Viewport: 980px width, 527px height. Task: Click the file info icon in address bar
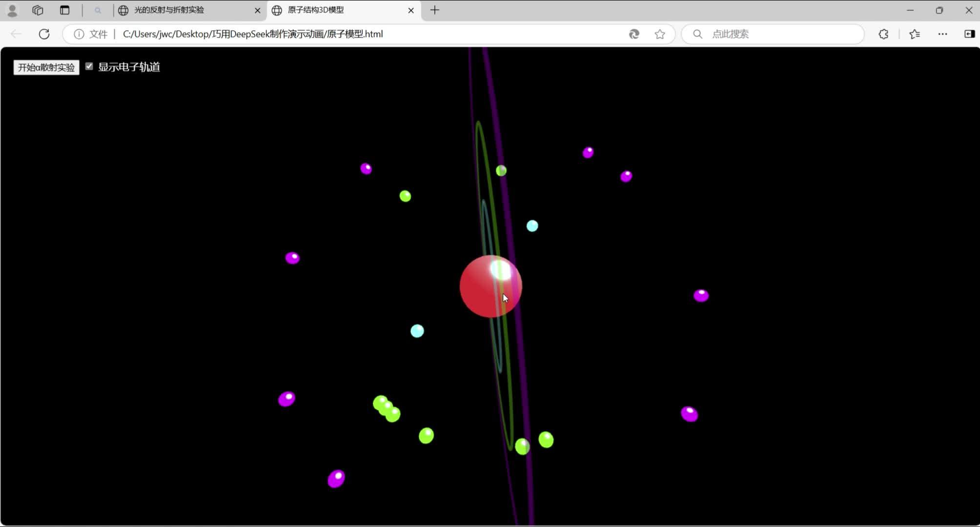(79, 34)
